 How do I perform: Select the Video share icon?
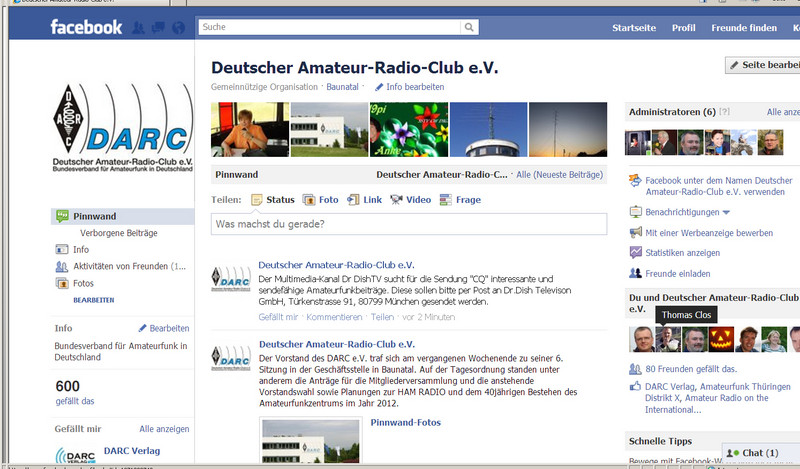(x=396, y=200)
